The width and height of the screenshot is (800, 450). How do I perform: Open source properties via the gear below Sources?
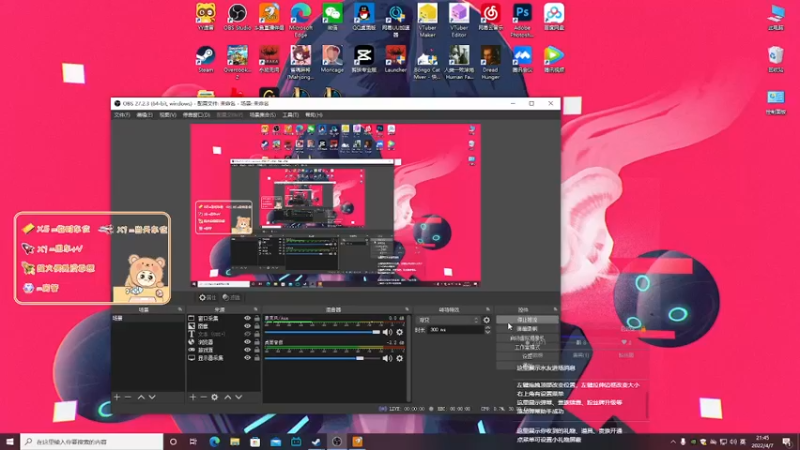215,397
